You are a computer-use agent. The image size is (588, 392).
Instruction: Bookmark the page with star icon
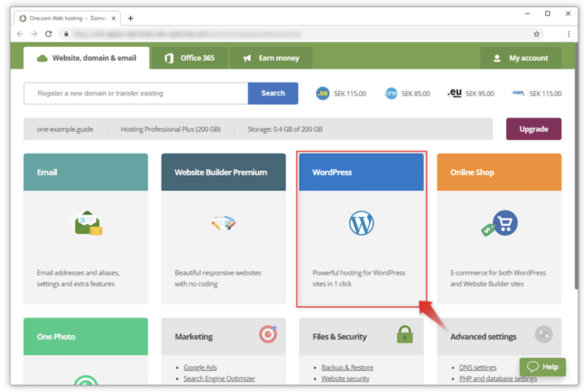pos(536,34)
